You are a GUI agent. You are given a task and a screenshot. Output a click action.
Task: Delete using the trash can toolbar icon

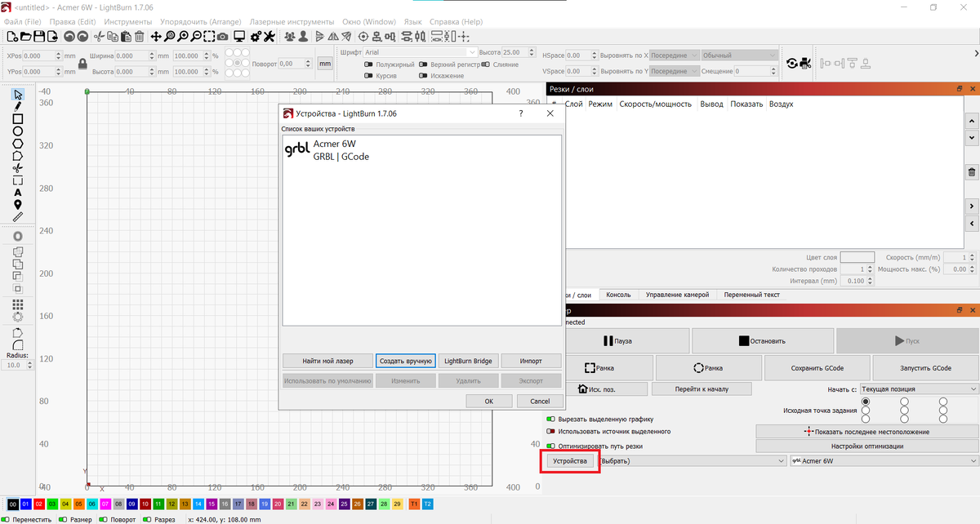point(140,36)
